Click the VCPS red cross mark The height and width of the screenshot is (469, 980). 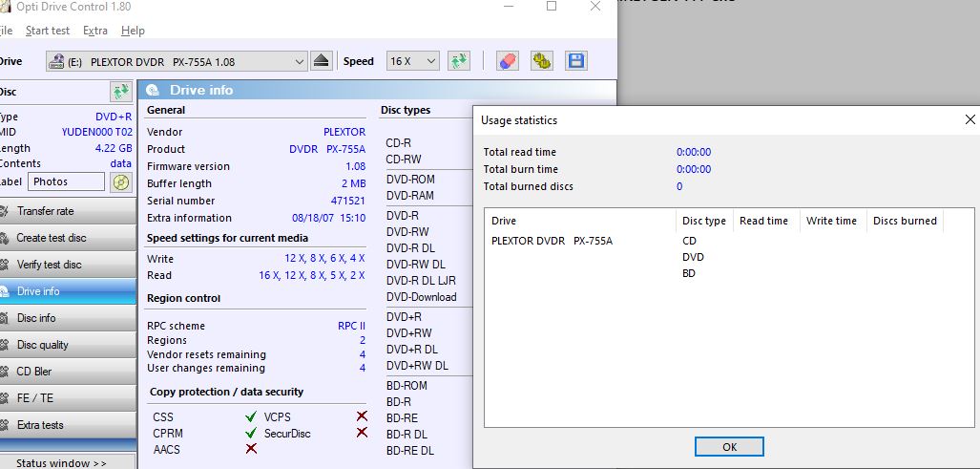point(362,416)
